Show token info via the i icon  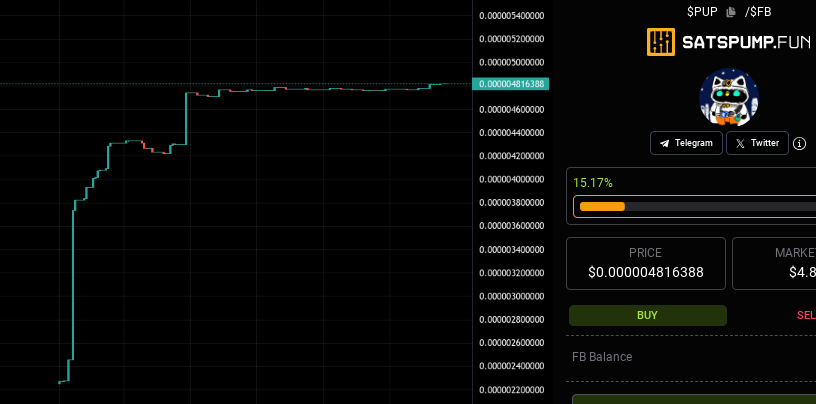pos(799,144)
